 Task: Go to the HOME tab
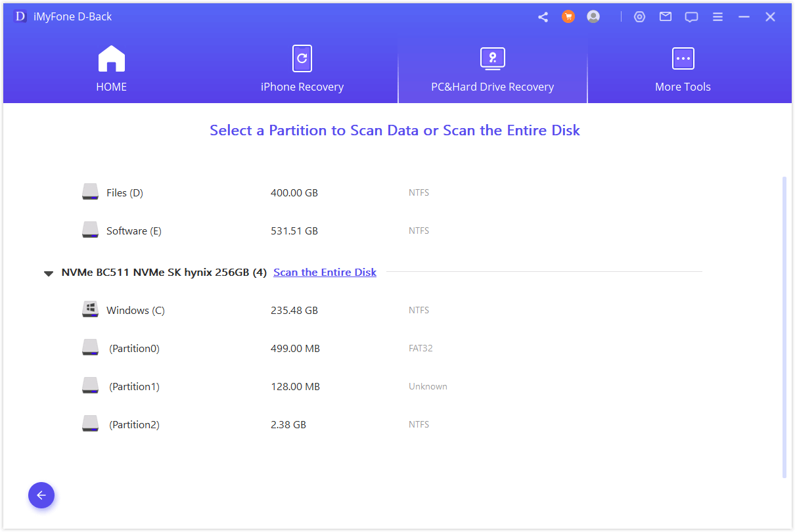[112, 69]
